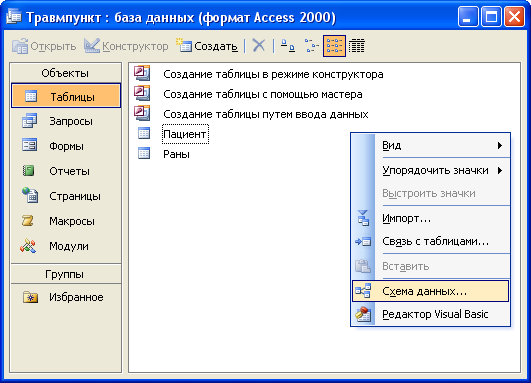Minimize the Травмпункт database window

point(468,17)
